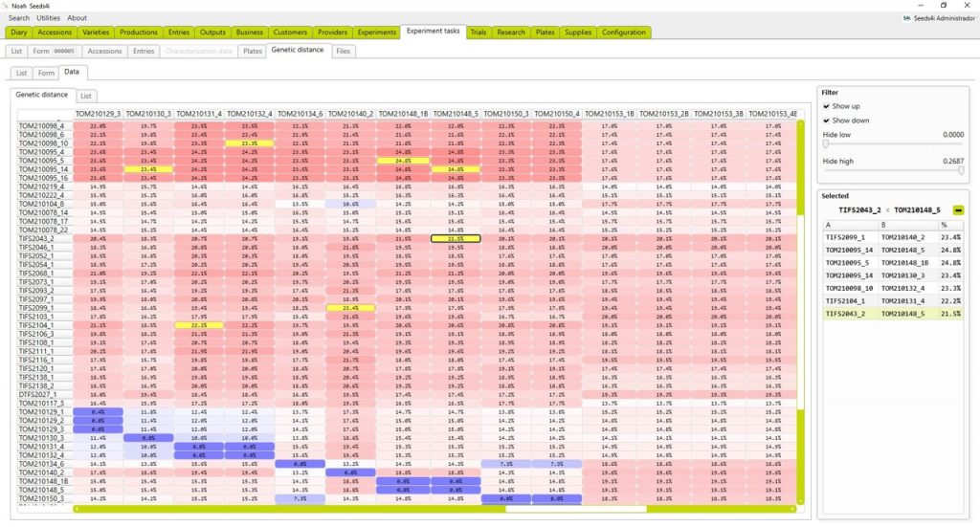Uncheck the Show up filter checkbox
980x527 pixels.
[x=826, y=106]
